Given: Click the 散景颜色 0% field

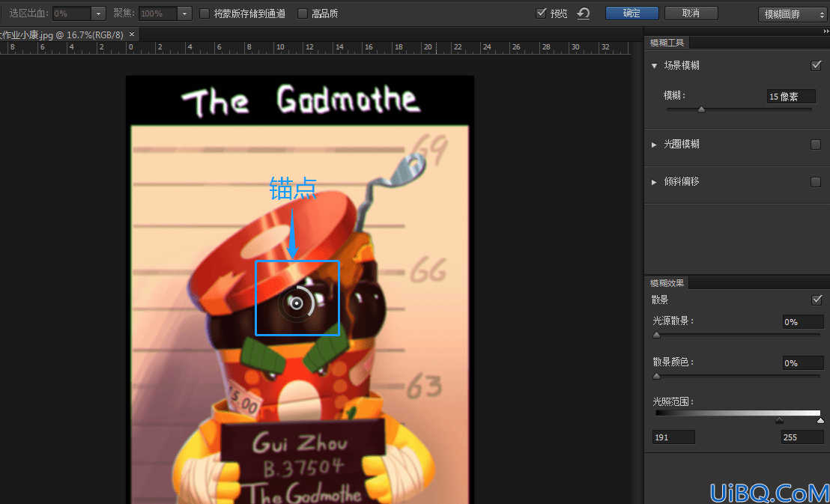Looking at the screenshot, I should tap(803, 363).
